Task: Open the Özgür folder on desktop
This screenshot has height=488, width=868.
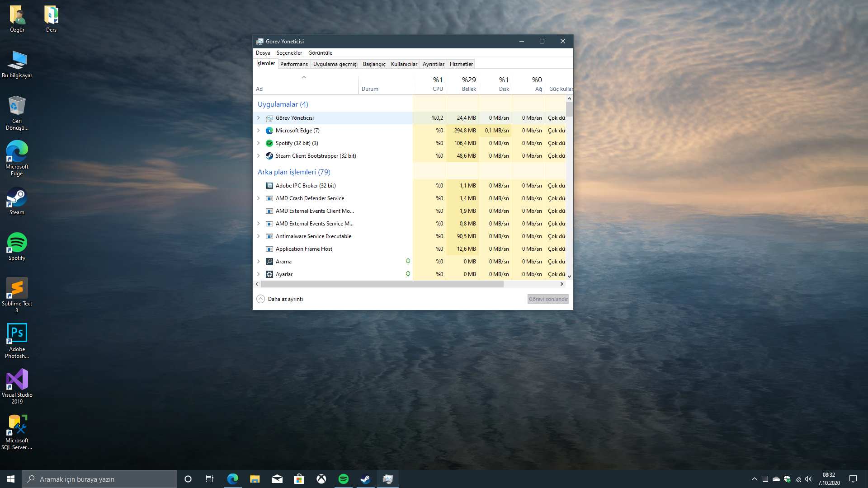Action: [17, 19]
